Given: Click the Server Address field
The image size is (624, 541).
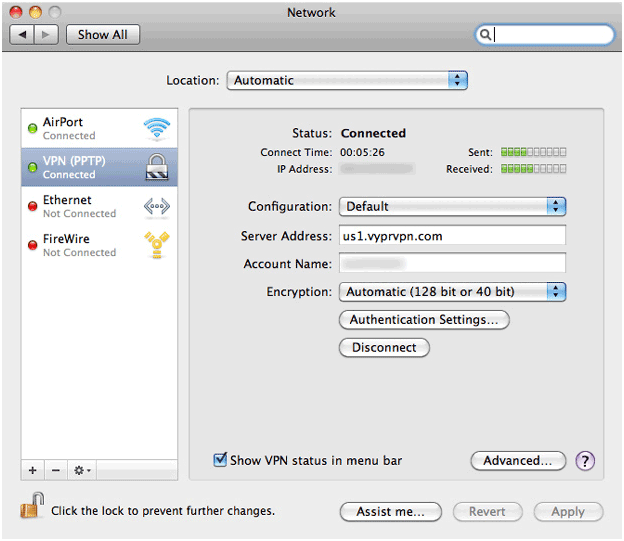Looking at the screenshot, I should 452,235.
